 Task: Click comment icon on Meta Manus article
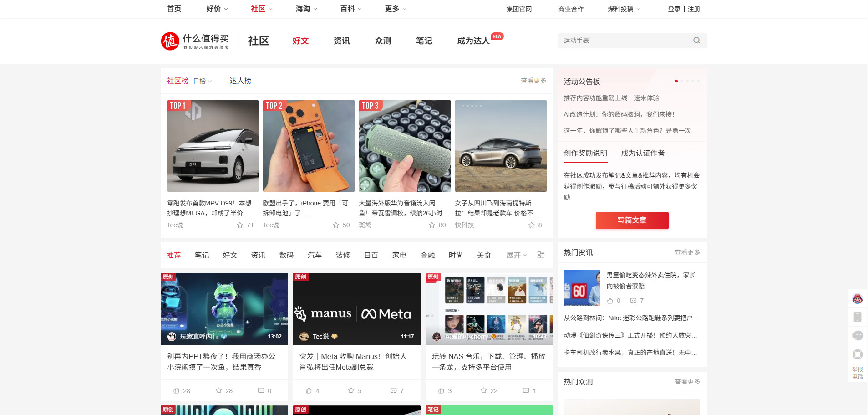(x=393, y=390)
